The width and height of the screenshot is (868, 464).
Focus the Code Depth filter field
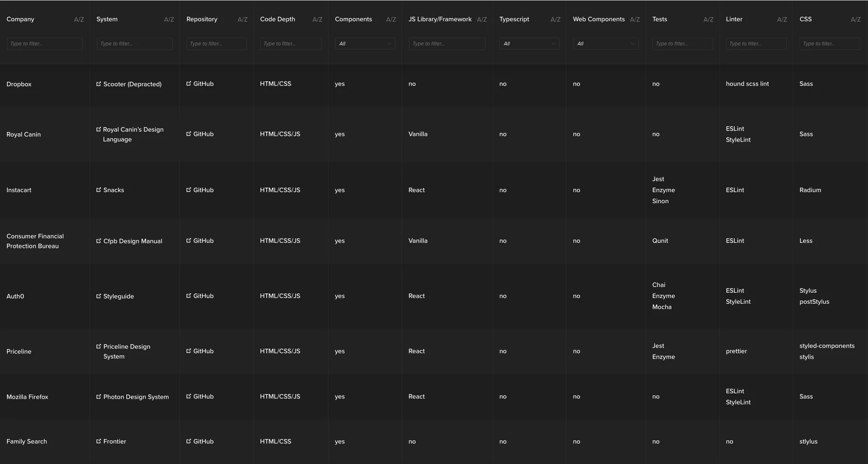291,43
